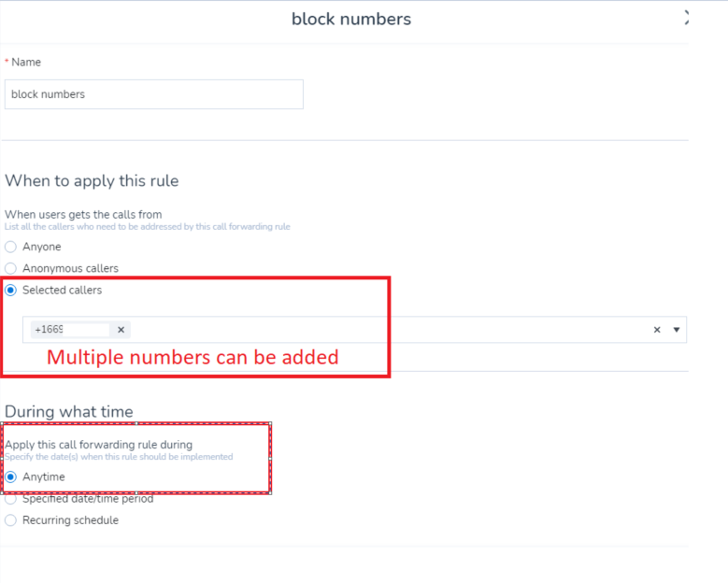728x583 pixels.
Task: Click the block numbers title header
Action: click(x=351, y=19)
